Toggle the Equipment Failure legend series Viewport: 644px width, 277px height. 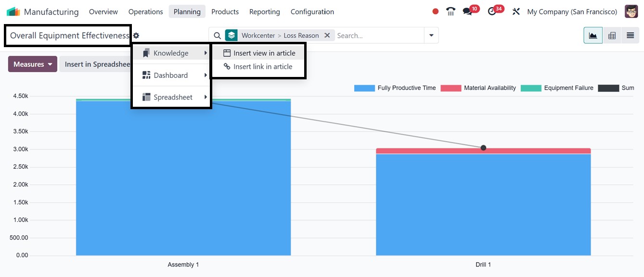559,88
